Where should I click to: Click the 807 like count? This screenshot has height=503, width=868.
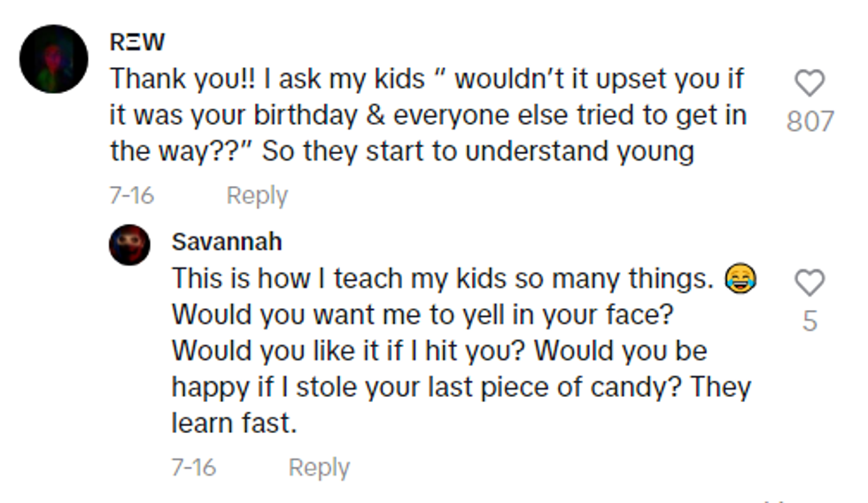(810, 121)
